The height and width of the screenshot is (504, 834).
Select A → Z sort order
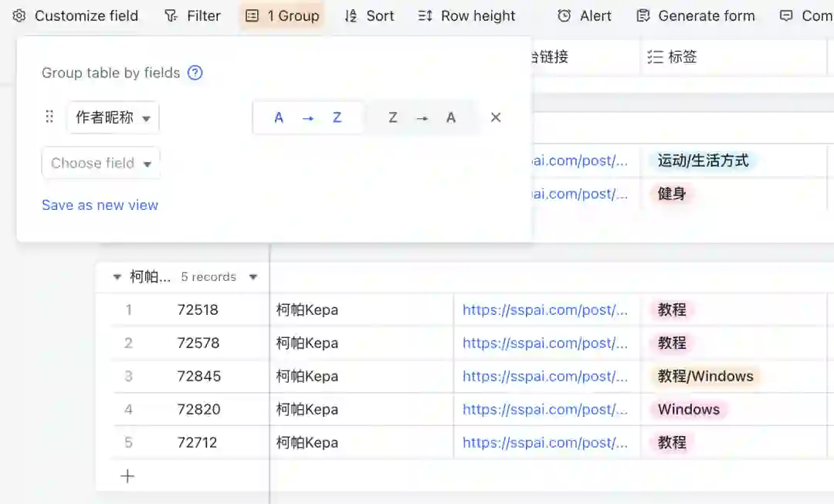point(308,117)
